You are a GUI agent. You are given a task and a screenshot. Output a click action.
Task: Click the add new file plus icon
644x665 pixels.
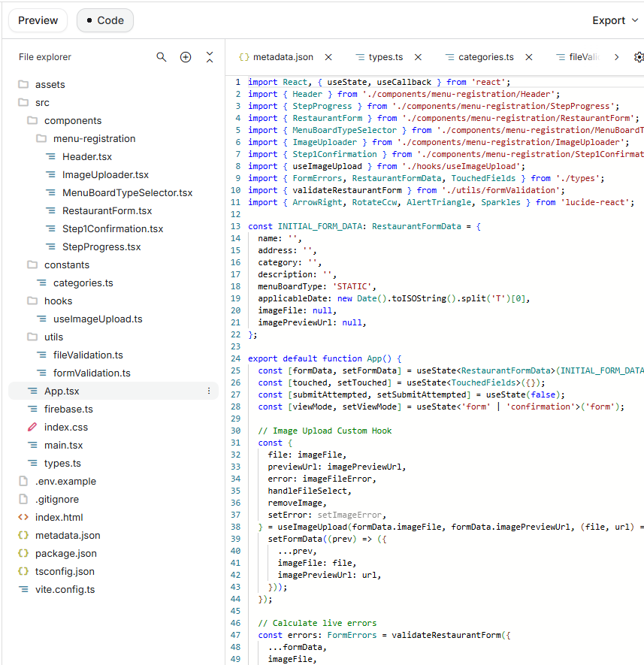pyautogui.click(x=186, y=57)
